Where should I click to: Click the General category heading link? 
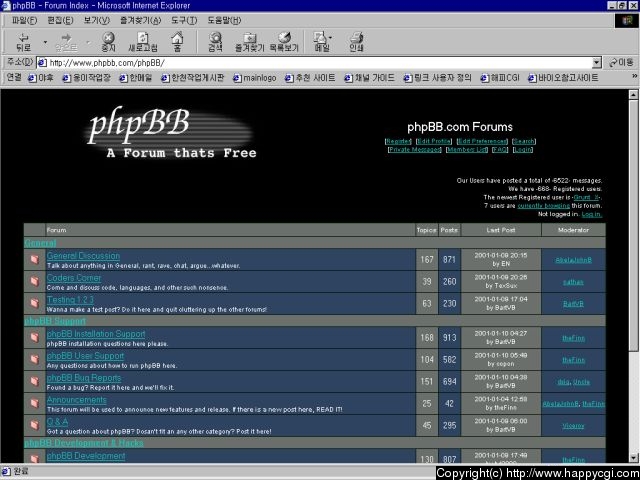40,243
